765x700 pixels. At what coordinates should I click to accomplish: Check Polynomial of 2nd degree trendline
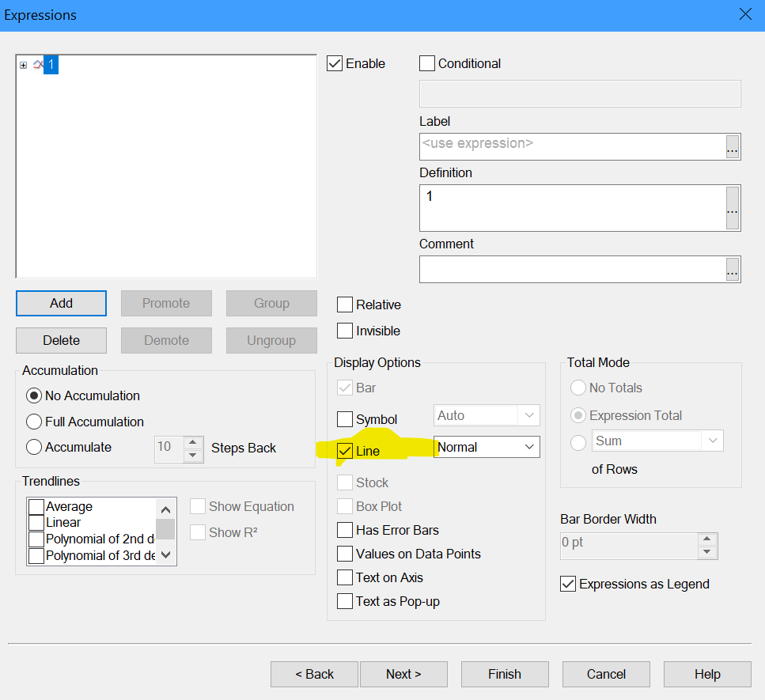36,539
